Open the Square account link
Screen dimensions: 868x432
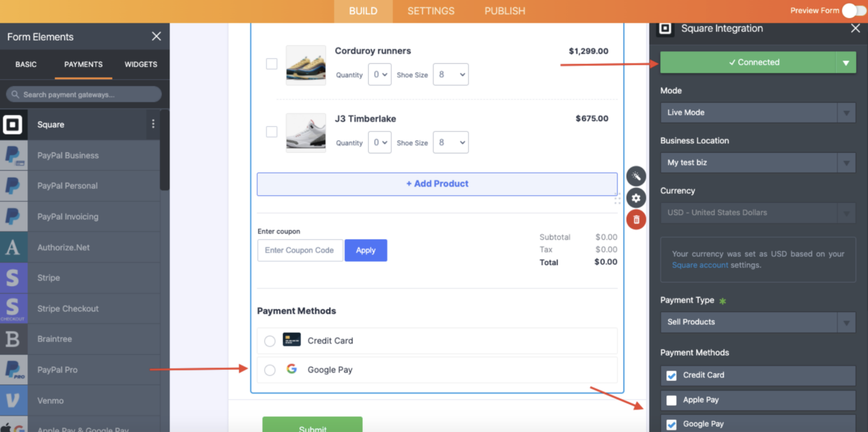700,265
